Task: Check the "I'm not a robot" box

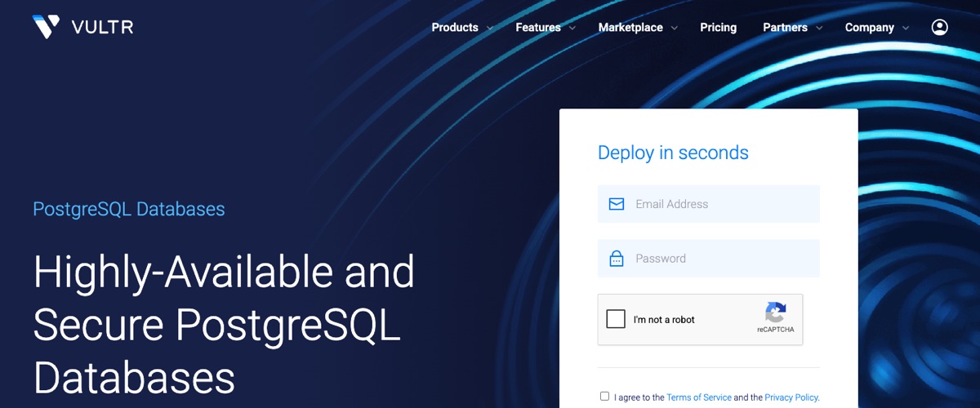Action: pos(616,319)
